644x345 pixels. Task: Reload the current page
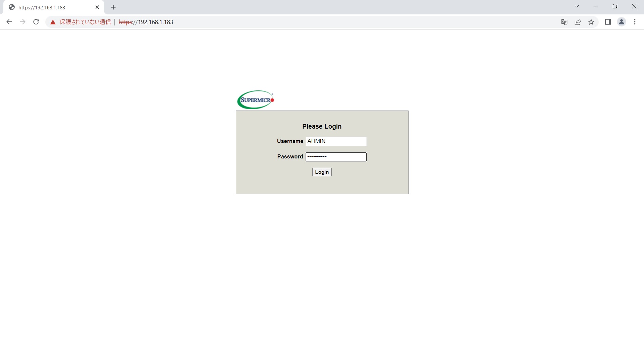pyautogui.click(x=36, y=22)
